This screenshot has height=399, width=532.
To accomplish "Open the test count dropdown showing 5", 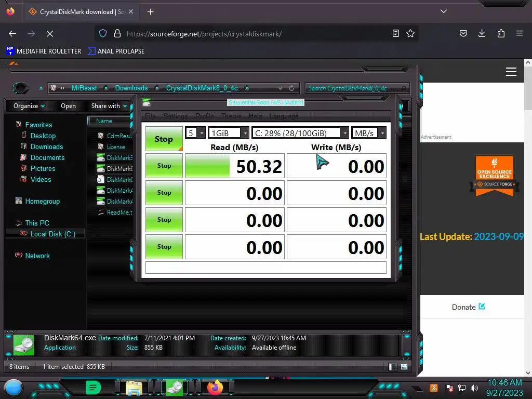I will (x=195, y=133).
